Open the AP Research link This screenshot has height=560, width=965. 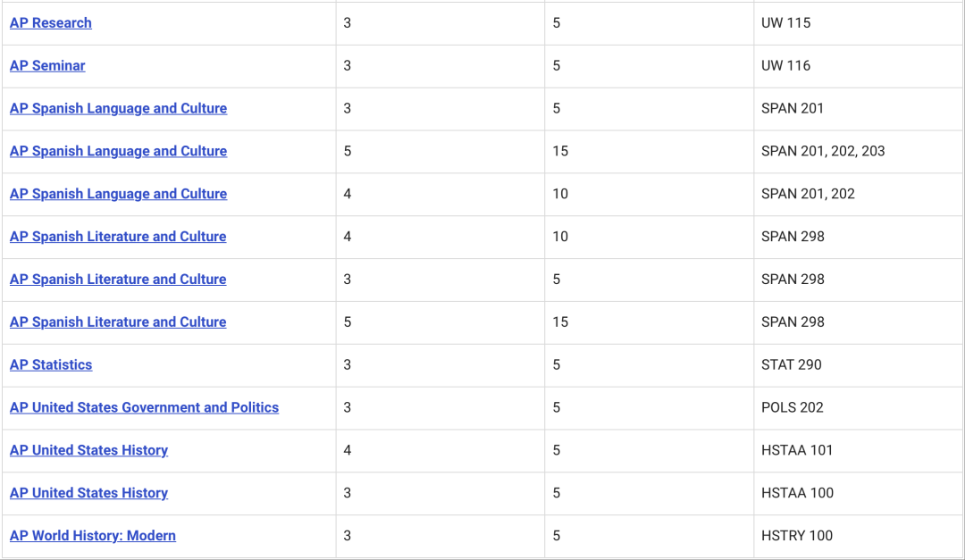click(x=51, y=23)
